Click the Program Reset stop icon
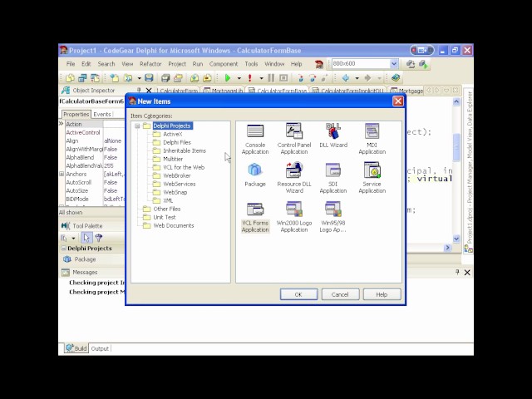The width and height of the screenshot is (532, 399). (283, 78)
